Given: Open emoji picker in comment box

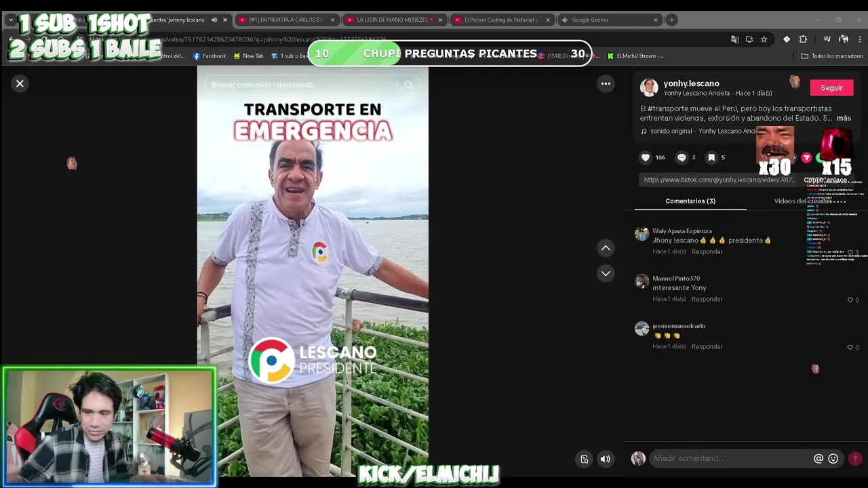Looking at the screenshot, I should click(x=833, y=459).
